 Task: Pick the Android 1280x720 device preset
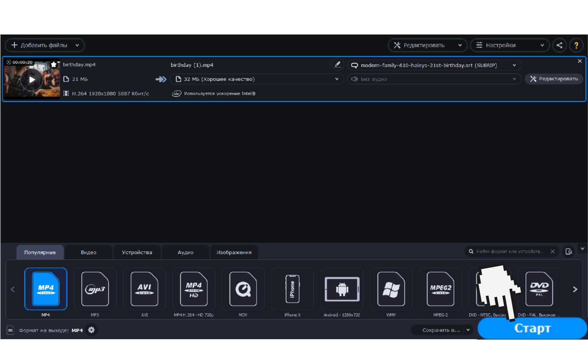[342, 289]
